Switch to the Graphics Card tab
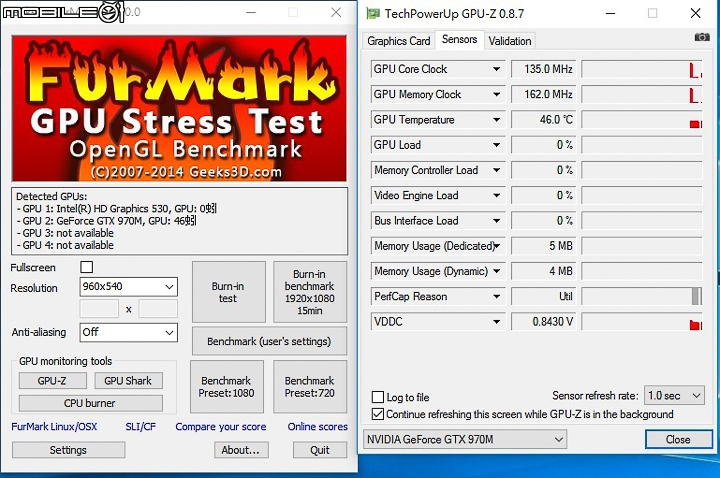720x478 pixels. point(398,41)
